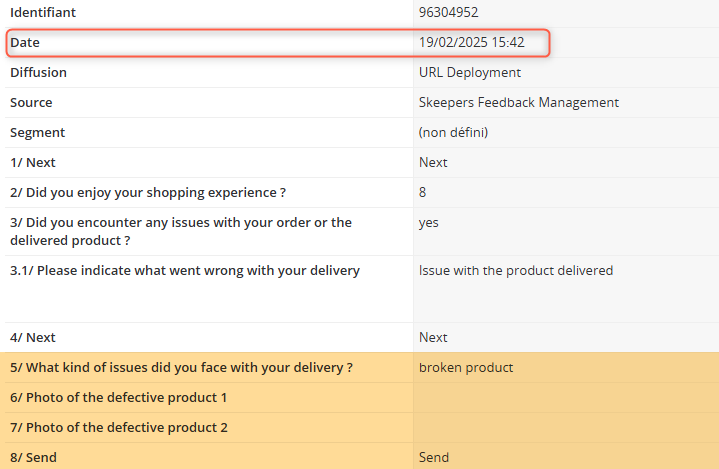Select question 3.1 about delivery problems
The height and width of the screenshot is (469, 719).
coord(185,270)
